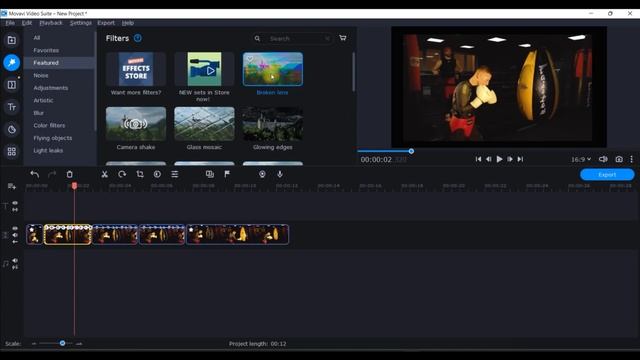640x360 pixels.
Task: Open the Stickers sidebar tab (clock-shaped icon)
Action: point(11,130)
